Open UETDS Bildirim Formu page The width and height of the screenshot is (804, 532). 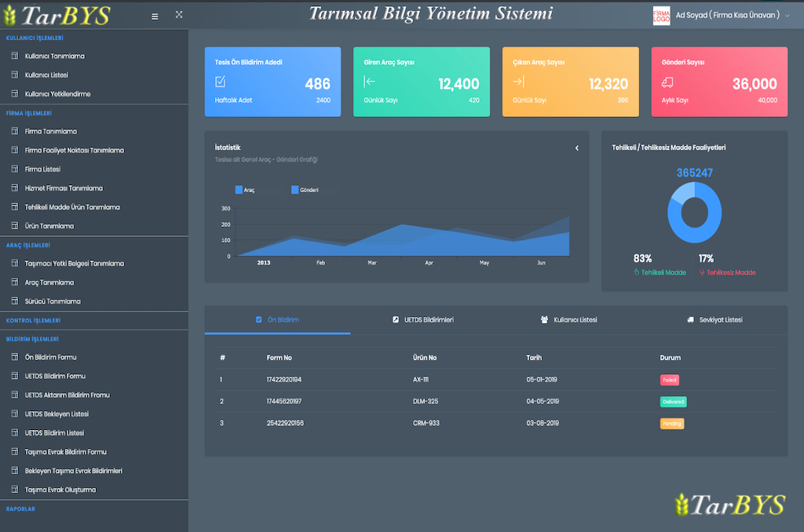[55, 376]
